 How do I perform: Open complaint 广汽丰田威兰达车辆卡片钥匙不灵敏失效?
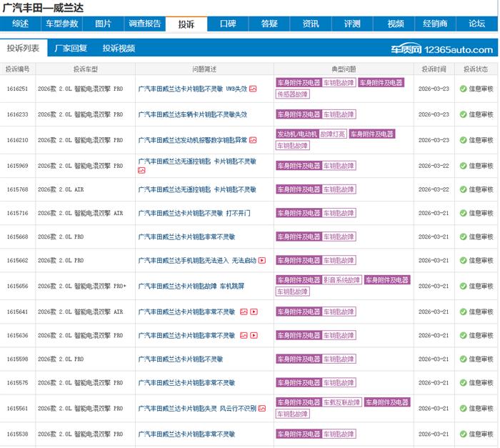[x=192, y=114]
